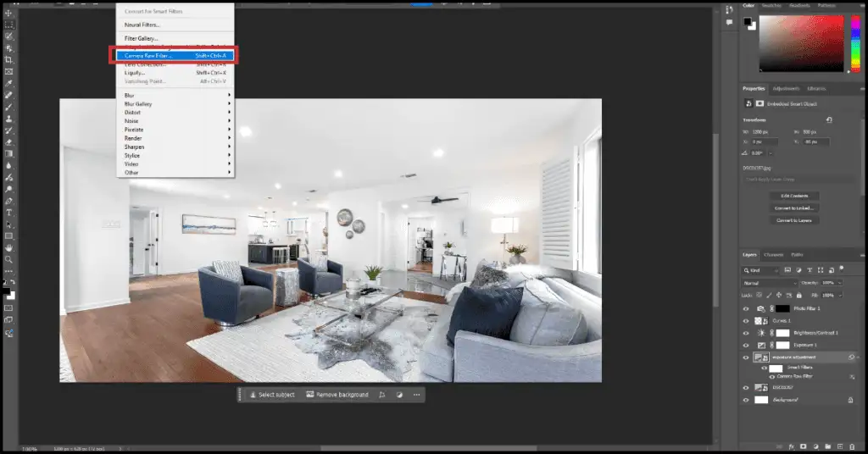868x454 pixels.
Task: Click Remove background button
Action: [x=337, y=394]
